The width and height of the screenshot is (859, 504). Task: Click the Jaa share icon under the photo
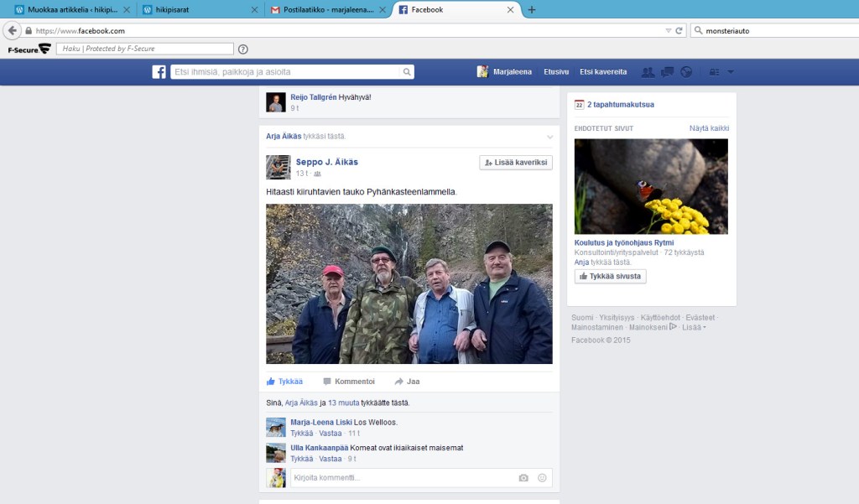tap(405, 381)
